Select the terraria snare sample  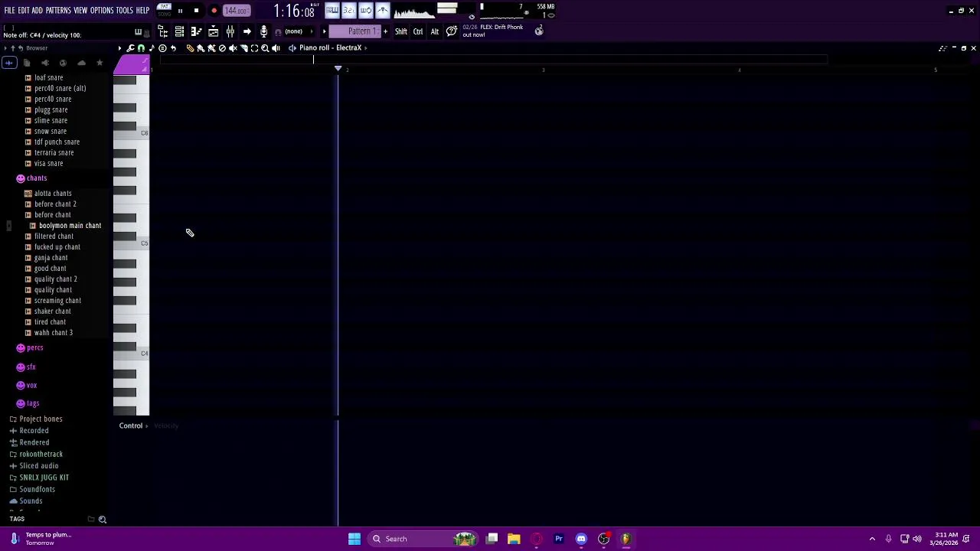coord(54,152)
